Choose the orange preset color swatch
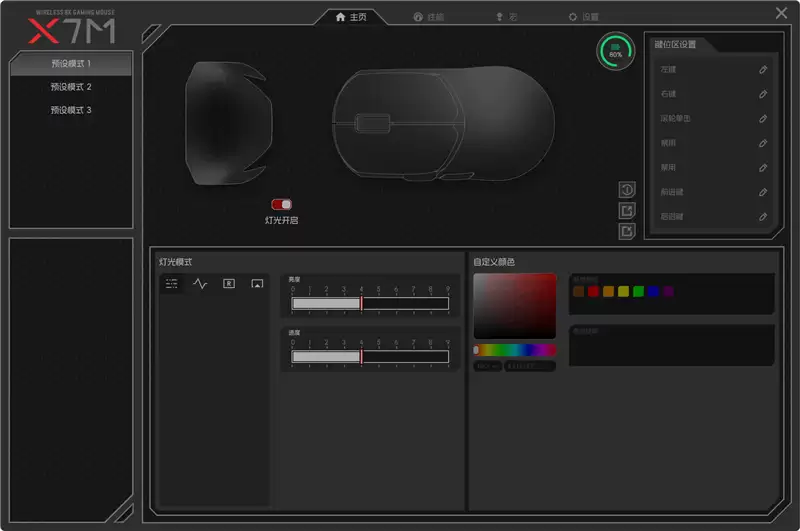Screen dimensions: 800x531 [608, 291]
